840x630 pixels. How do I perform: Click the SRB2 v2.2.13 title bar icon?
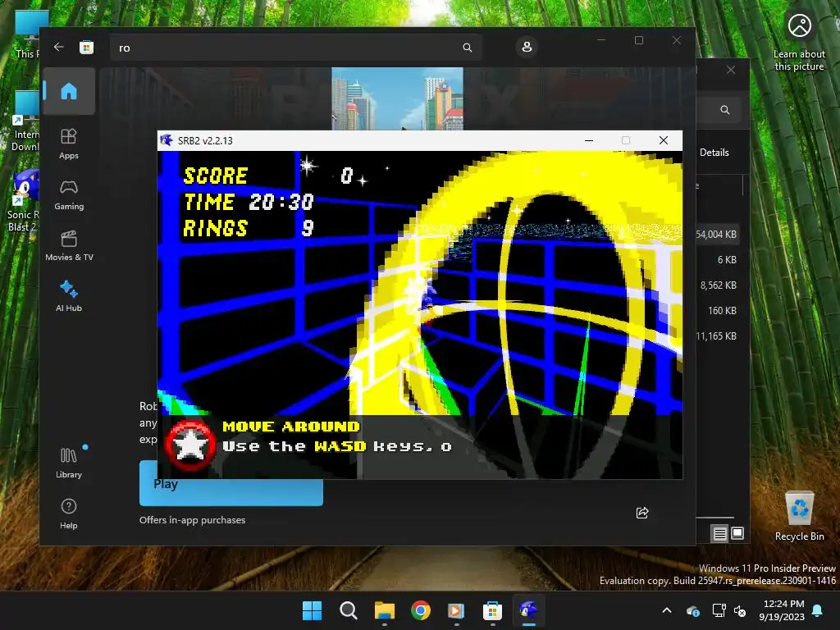167,140
